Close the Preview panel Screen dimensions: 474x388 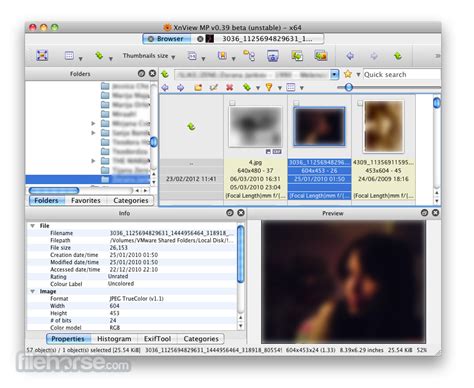435,213
